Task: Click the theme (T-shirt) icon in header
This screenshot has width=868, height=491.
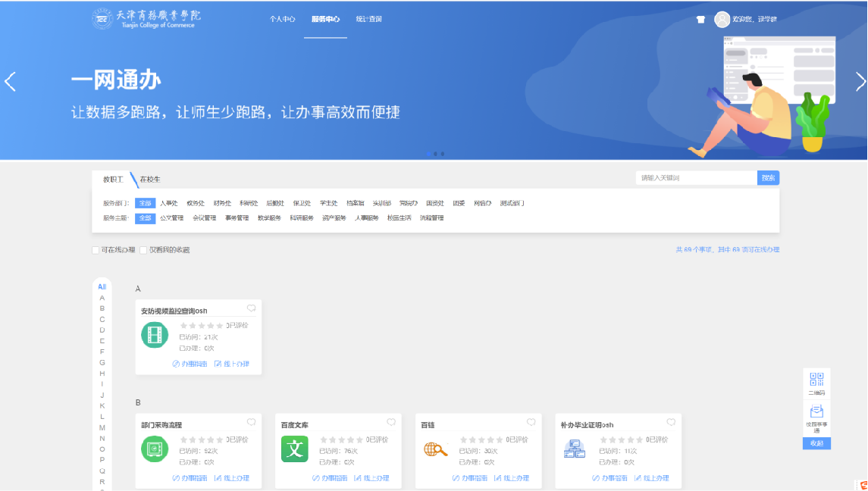Action: coord(700,20)
